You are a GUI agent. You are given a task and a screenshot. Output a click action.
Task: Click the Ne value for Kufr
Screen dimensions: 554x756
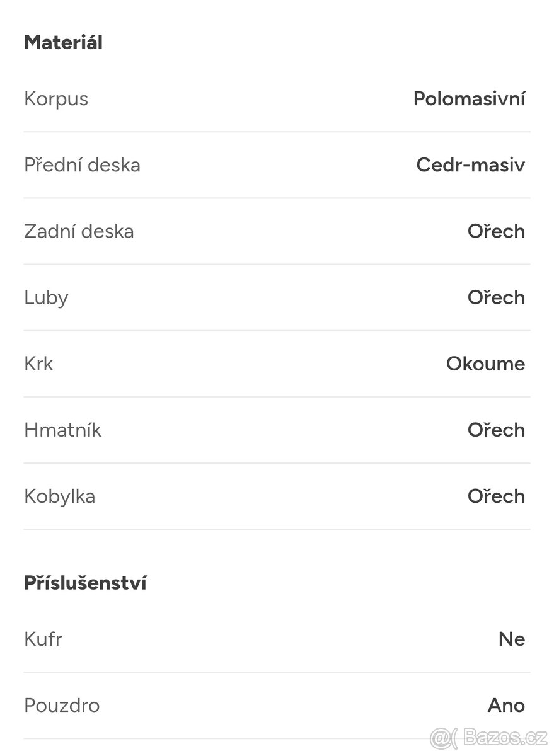511,639
